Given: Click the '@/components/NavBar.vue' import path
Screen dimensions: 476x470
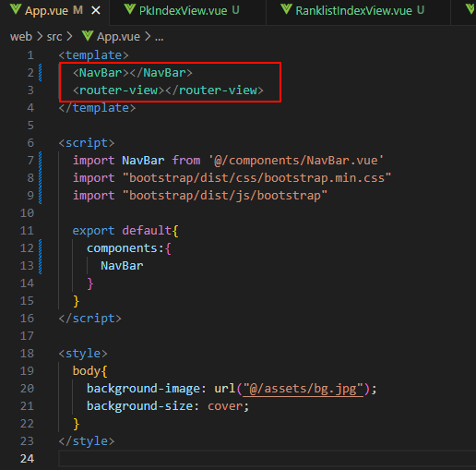Looking at the screenshot, I should [296, 161].
